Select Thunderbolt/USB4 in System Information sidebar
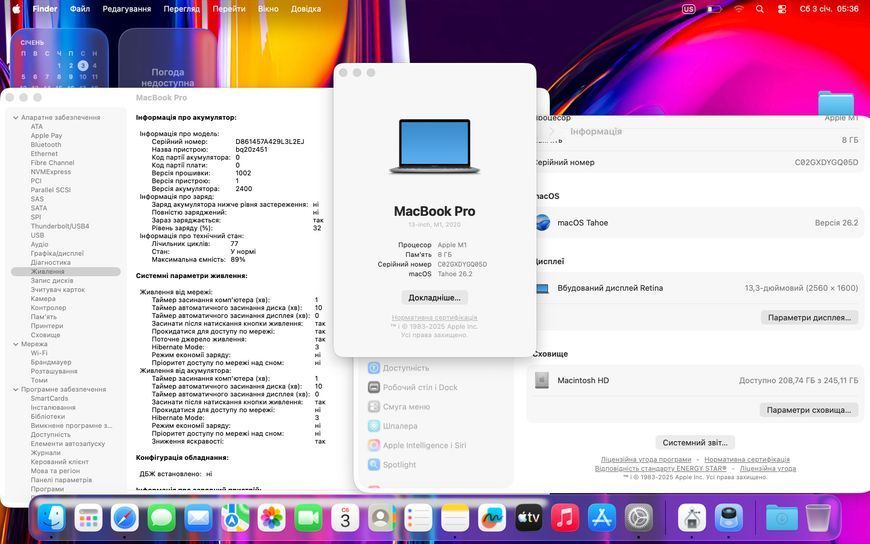 pos(60,226)
